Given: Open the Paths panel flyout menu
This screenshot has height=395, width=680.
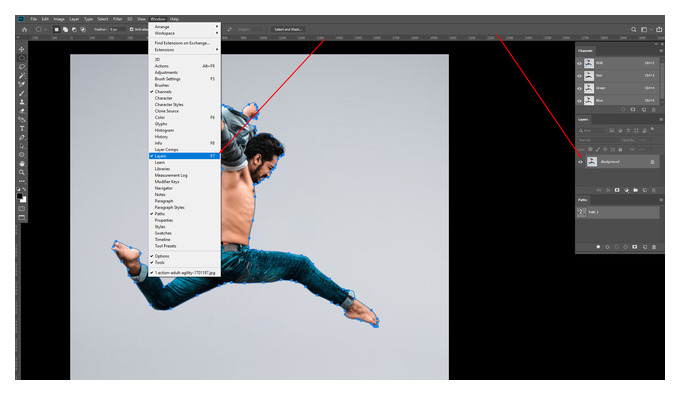Looking at the screenshot, I should coord(661,200).
